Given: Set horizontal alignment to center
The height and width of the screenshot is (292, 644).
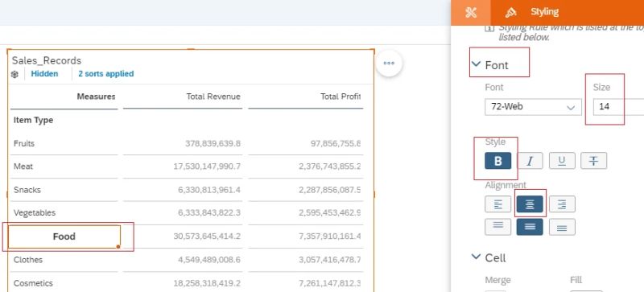Looking at the screenshot, I should point(530,204).
